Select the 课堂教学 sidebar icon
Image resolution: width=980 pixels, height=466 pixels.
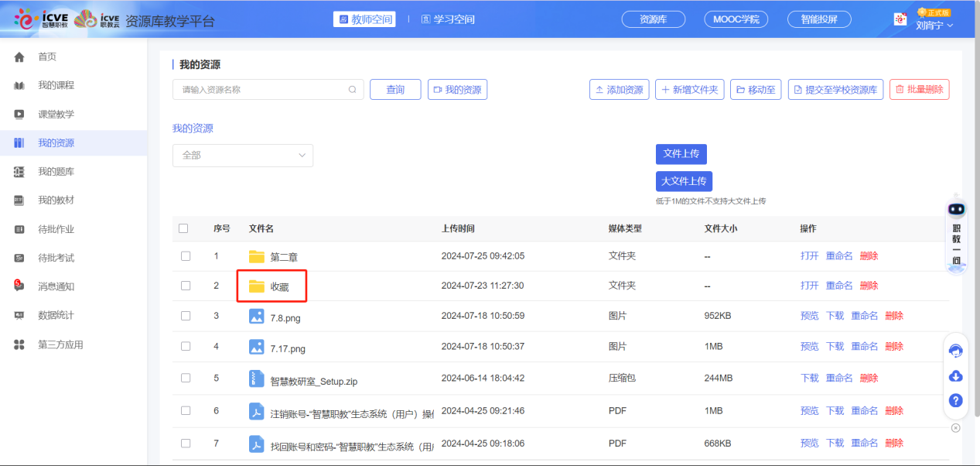19,113
